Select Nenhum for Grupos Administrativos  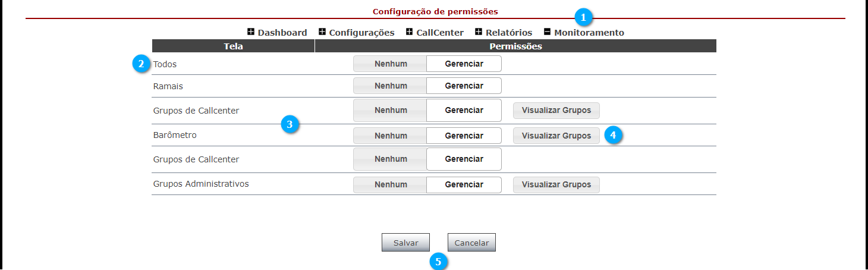(x=390, y=184)
